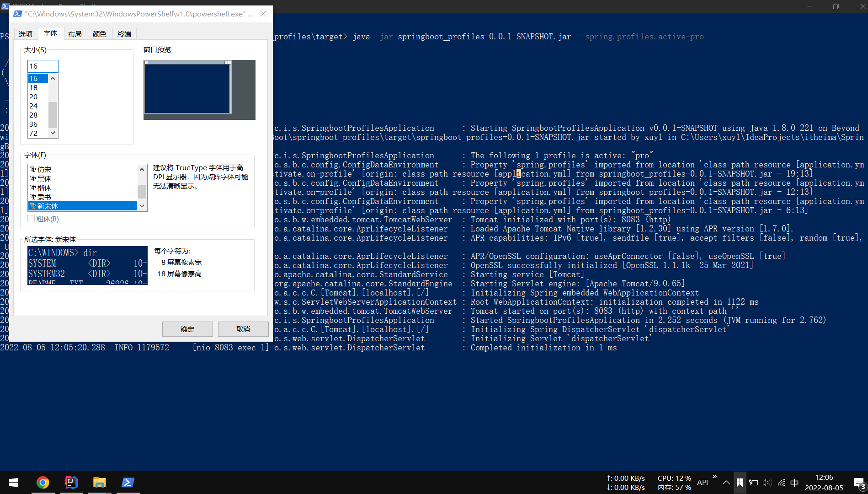Select font size 72
The width and height of the screenshot is (868, 494).
click(38, 134)
